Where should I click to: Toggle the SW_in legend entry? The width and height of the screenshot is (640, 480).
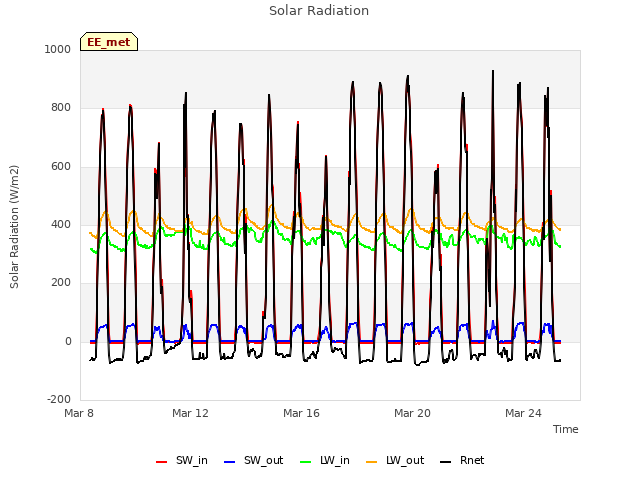182,460
